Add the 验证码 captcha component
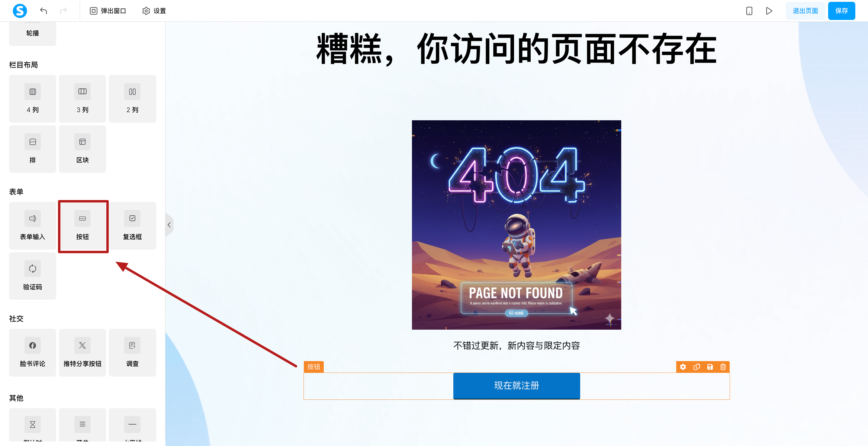This screenshot has height=446, width=868. point(33,276)
